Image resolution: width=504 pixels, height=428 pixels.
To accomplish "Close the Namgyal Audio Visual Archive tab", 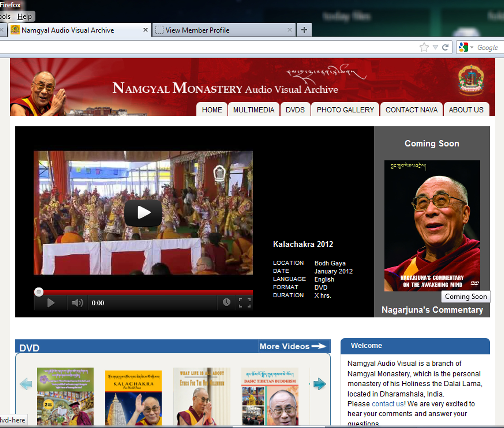I will [146, 30].
